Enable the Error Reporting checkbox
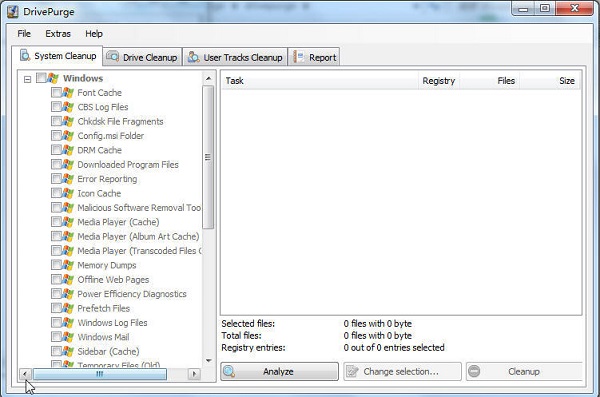Image resolution: width=600 pixels, height=397 pixels. click(56, 179)
